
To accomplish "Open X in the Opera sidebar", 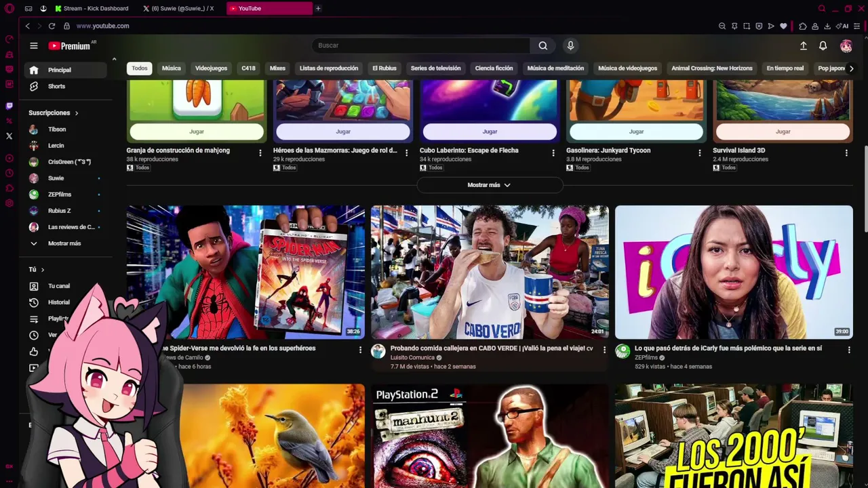I will (9, 136).
